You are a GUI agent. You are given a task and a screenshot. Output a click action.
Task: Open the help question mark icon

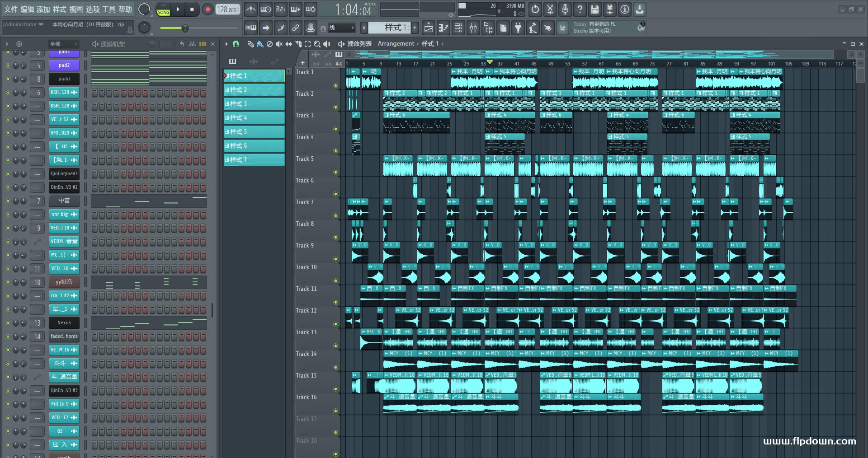[x=580, y=9]
